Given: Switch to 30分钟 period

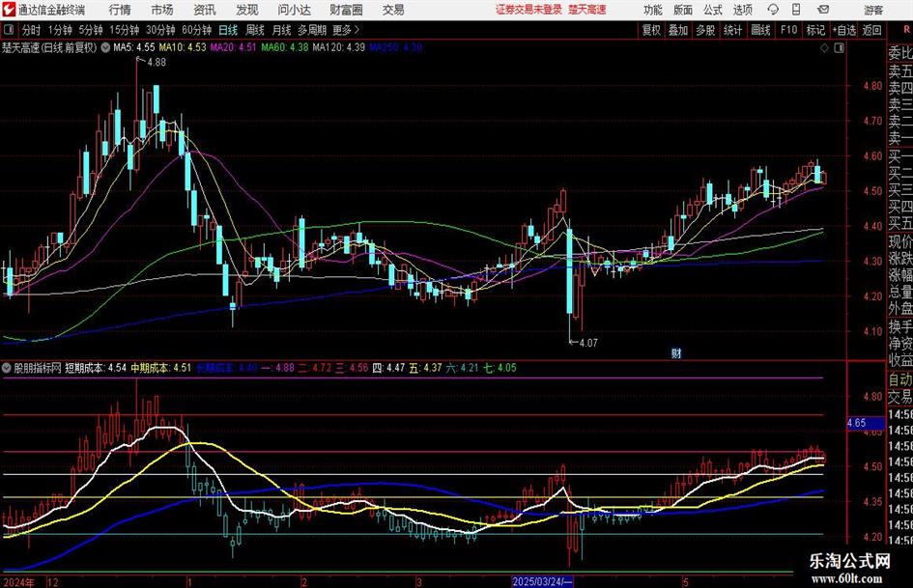Looking at the screenshot, I should coord(160,30).
